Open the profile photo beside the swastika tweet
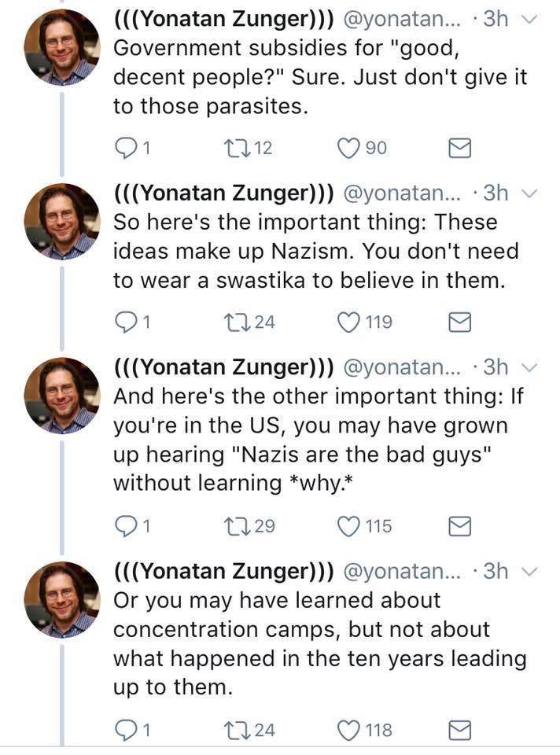Image resolution: width=560 pixels, height=755 pixels. click(x=62, y=221)
